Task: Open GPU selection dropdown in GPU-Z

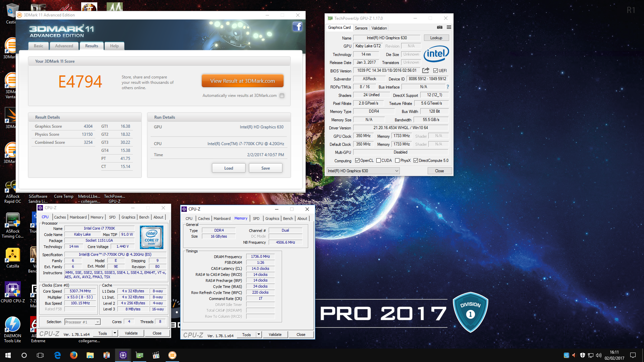Action: coord(363,171)
